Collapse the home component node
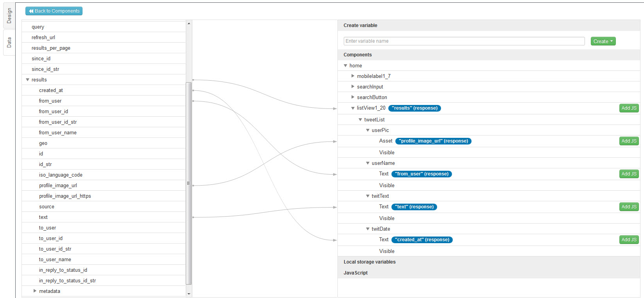This screenshot has height=298, width=644. (x=346, y=66)
